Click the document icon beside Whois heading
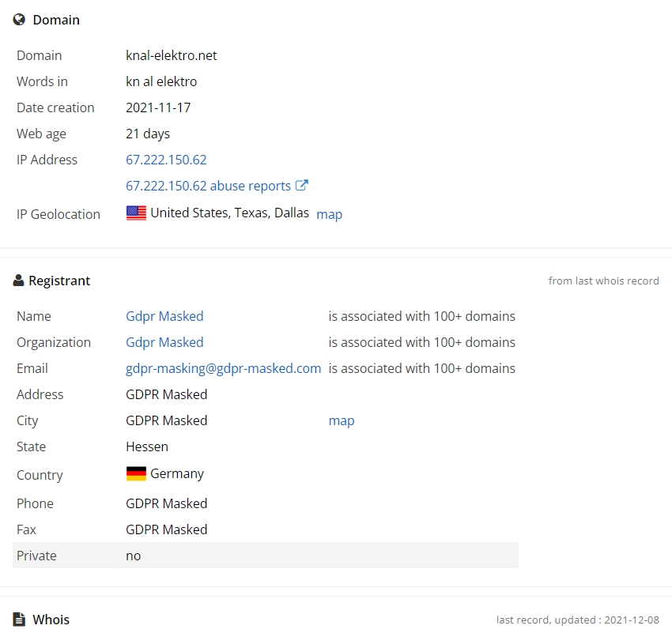 pos(19,620)
